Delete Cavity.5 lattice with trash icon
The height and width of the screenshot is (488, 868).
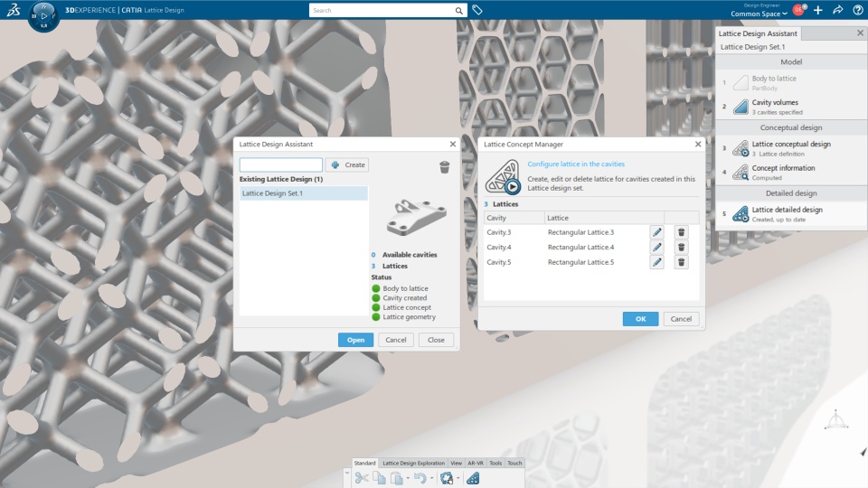(682, 262)
